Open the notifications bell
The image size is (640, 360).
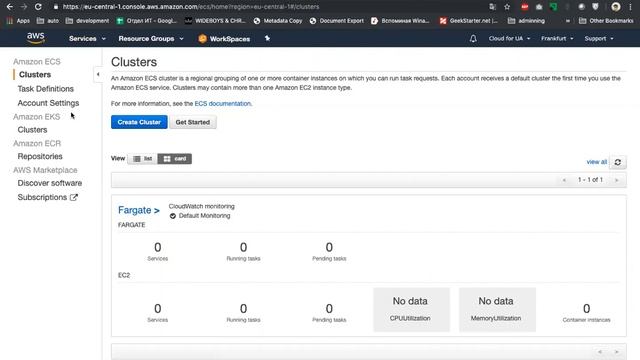point(473,38)
